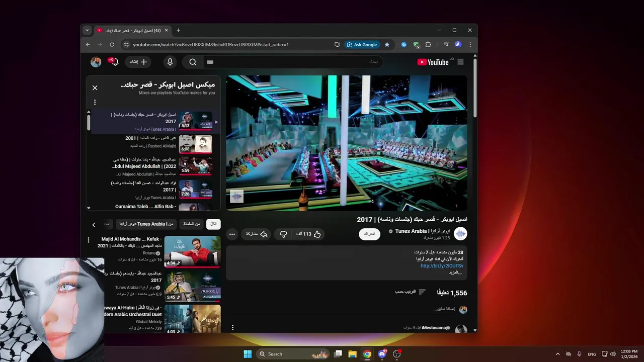
Task: Share the video via مشاركة button
Action: click(x=257, y=234)
